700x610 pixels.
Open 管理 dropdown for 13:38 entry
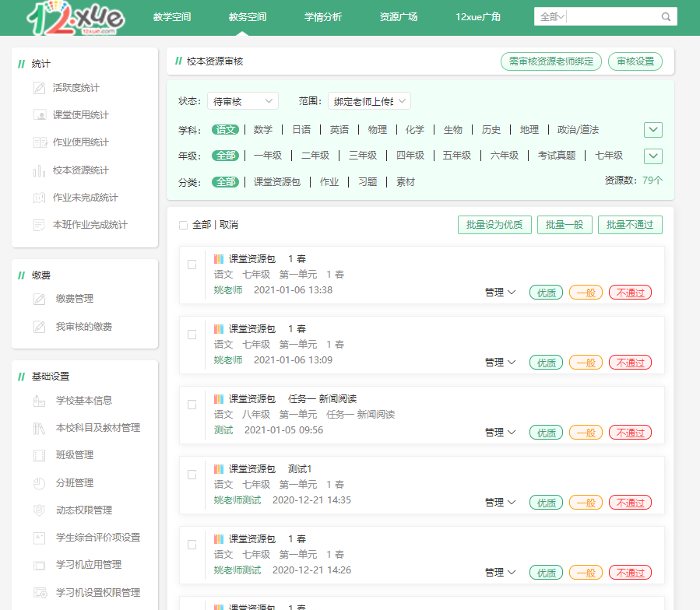point(500,293)
